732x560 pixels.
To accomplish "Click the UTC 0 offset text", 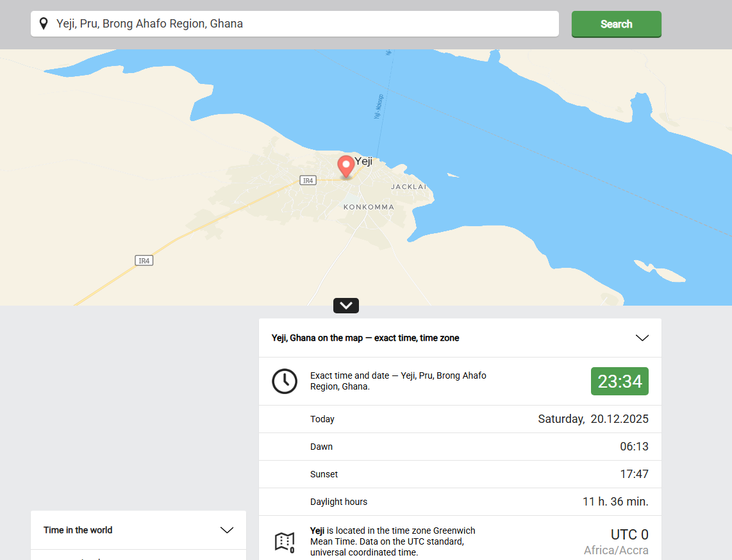I will pyautogui.click(x=629, y=534).
